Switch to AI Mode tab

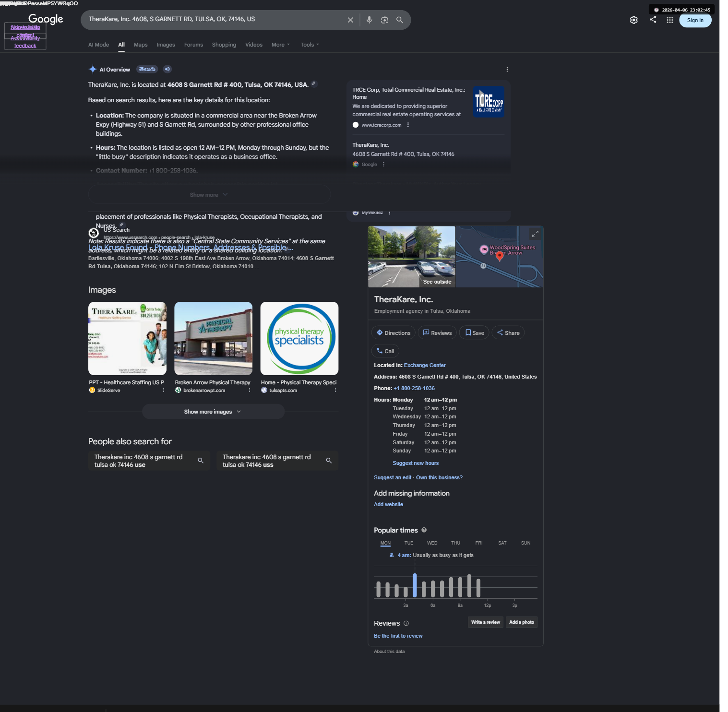point(98,45)
